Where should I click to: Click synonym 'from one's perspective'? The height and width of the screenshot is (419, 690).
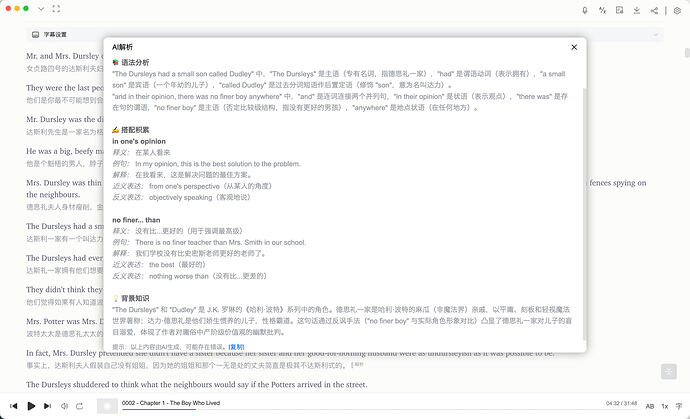184,186
